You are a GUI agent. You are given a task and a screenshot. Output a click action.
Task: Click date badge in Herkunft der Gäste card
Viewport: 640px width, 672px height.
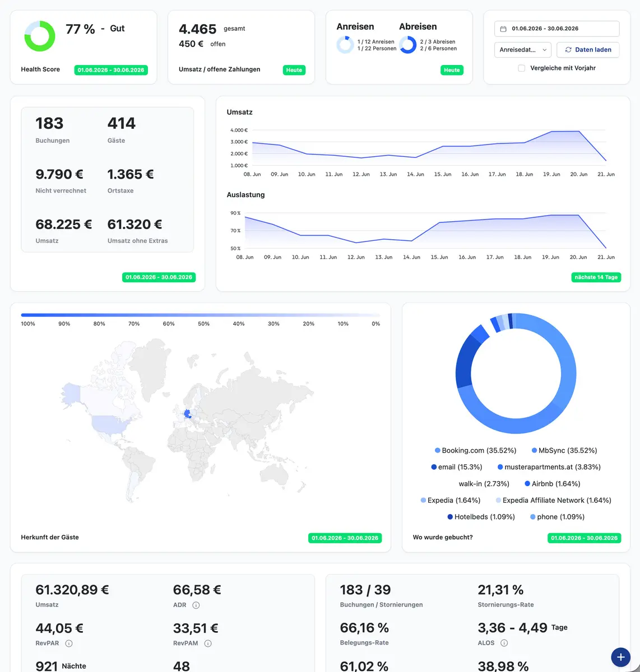(345, 538)
